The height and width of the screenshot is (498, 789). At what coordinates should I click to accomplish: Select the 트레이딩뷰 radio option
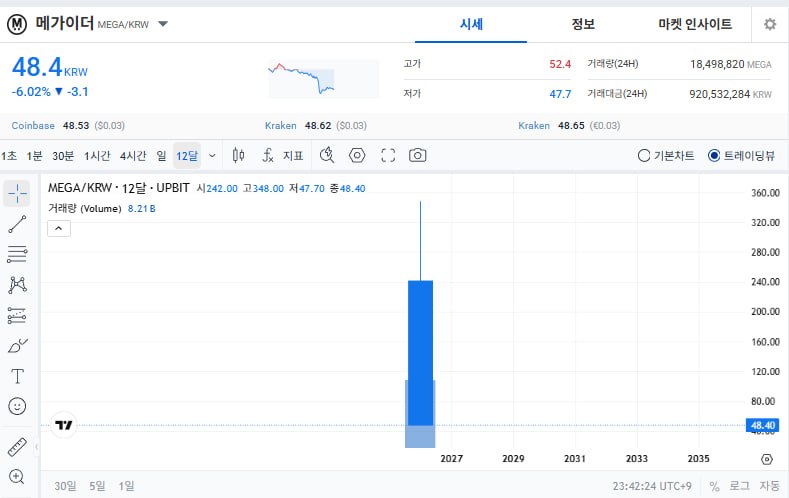click(x=741, y=155)
